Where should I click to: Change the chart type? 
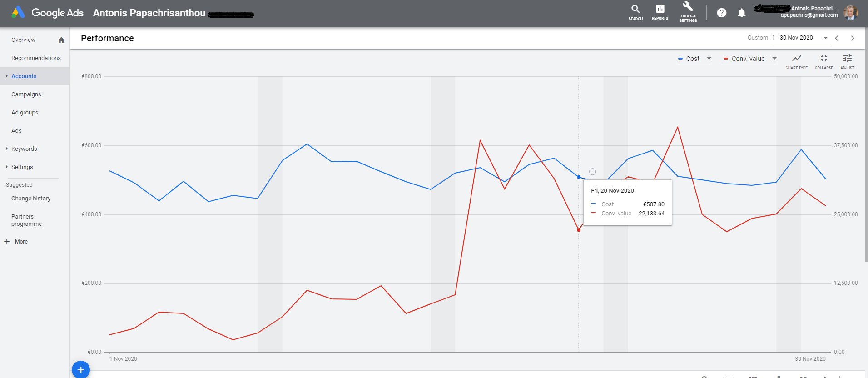point(797,61)
